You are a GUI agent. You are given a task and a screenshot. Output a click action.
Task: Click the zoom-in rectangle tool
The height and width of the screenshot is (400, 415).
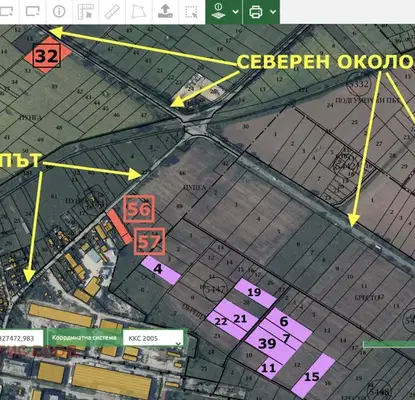[x=6, y=12]
